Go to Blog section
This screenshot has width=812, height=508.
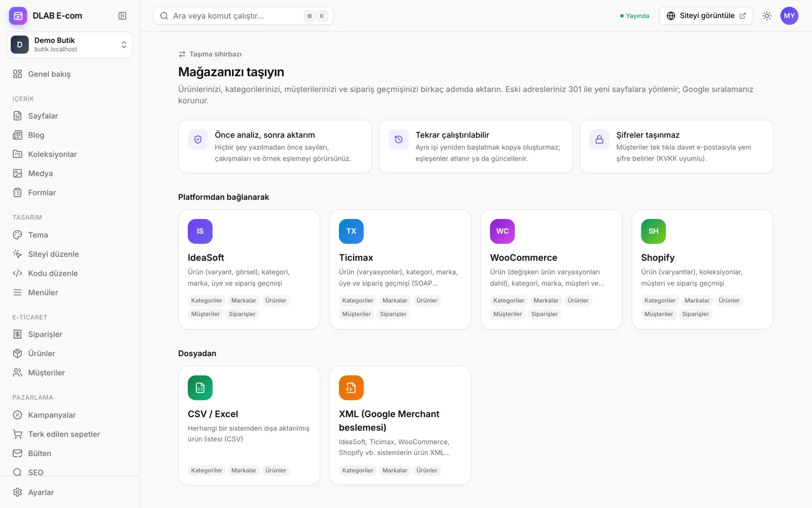click(70, 135)
